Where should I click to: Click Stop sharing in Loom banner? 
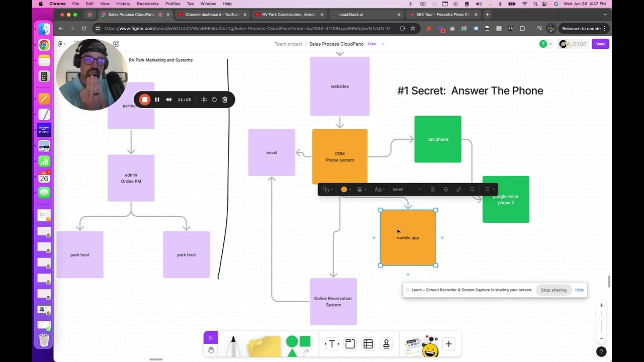tap(553, 290)
